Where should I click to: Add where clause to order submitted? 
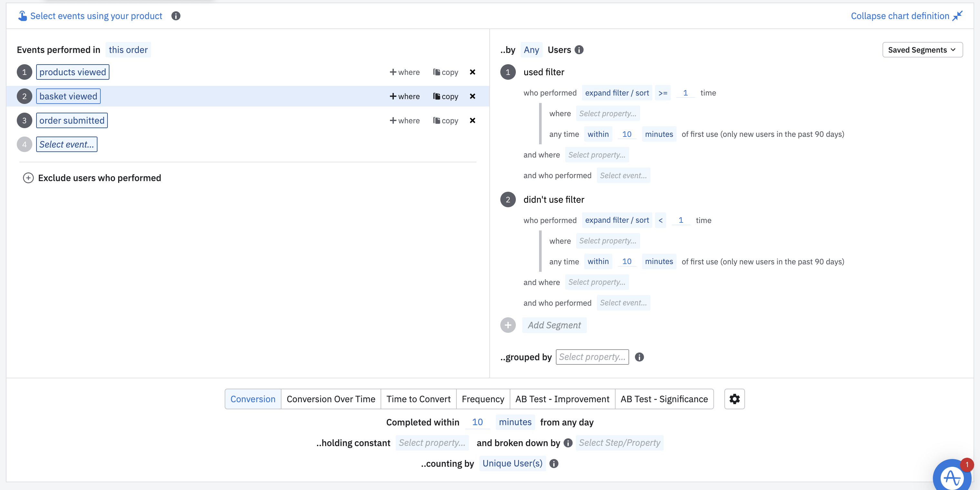(x=404, y=121)
